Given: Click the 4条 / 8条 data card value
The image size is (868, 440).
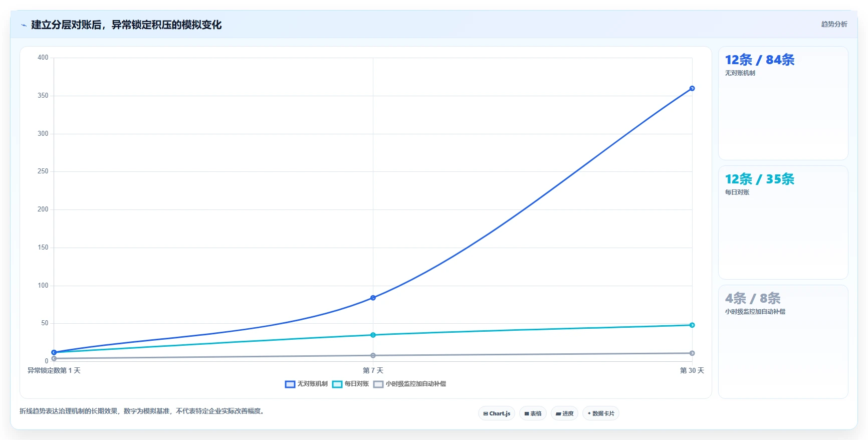Looking at the screenshot, I should point(753,298).
